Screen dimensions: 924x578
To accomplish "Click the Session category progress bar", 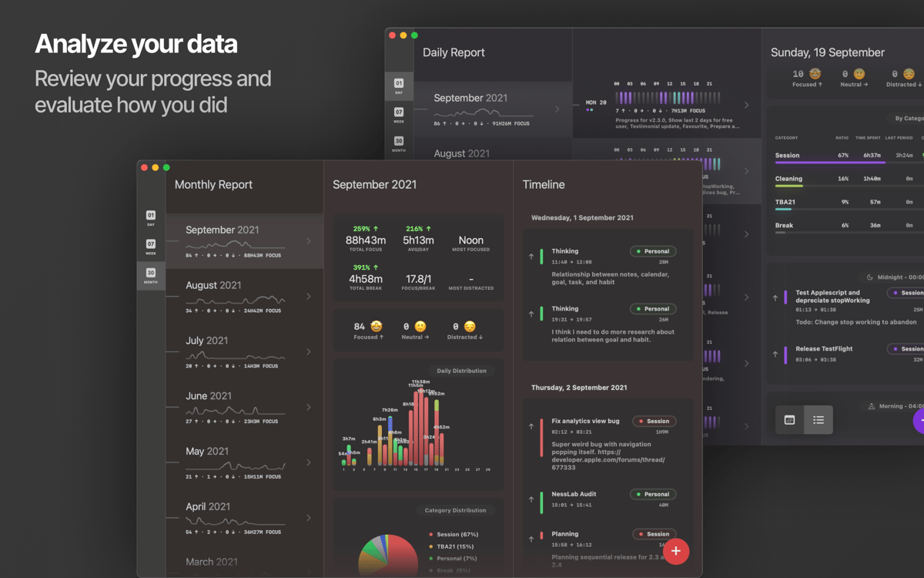I will click(x=829, y=163).
